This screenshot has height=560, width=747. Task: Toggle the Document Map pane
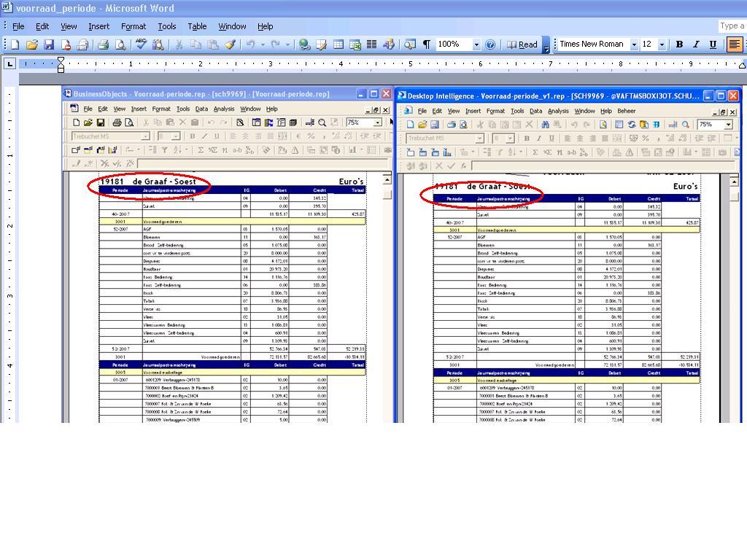(x=410, y=44)
